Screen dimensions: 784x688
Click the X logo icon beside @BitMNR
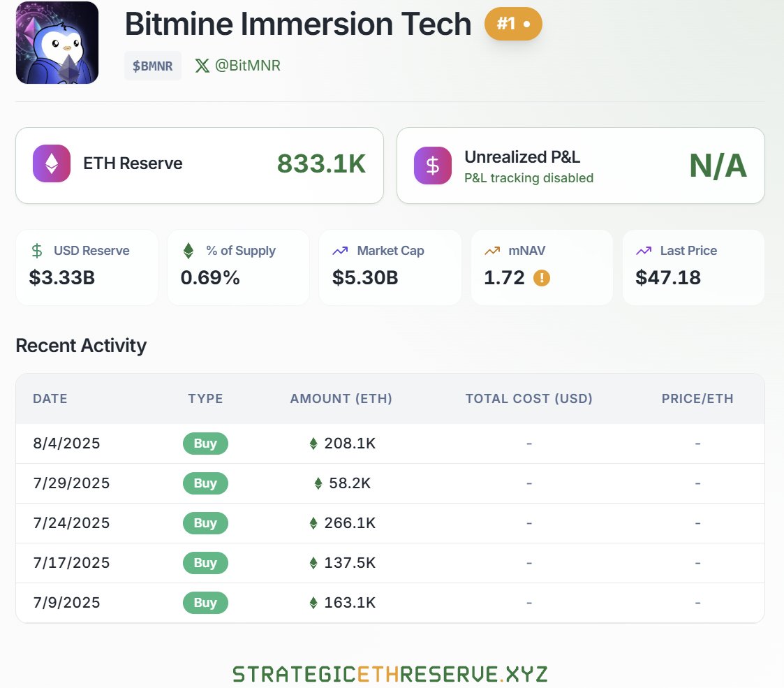coord(202,66)
